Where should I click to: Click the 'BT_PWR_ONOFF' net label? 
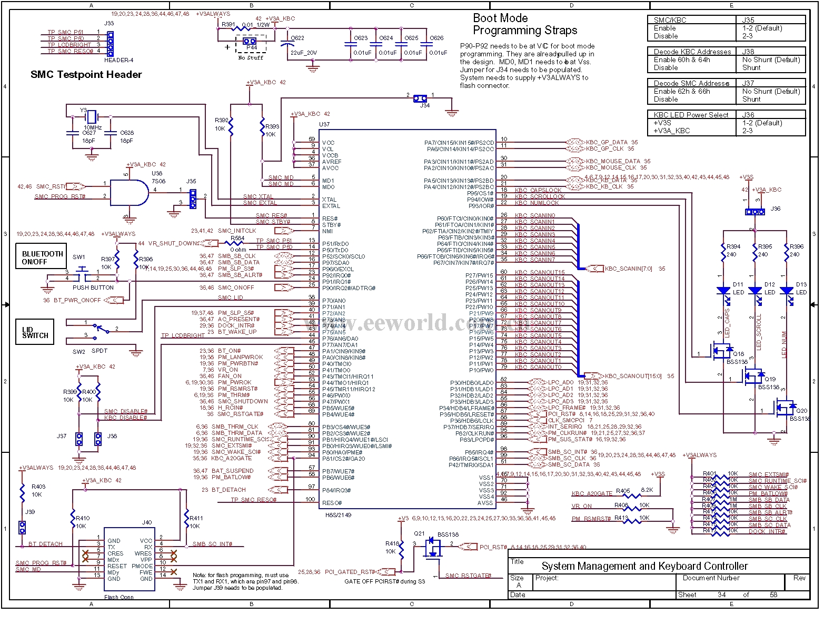[77, 300]
